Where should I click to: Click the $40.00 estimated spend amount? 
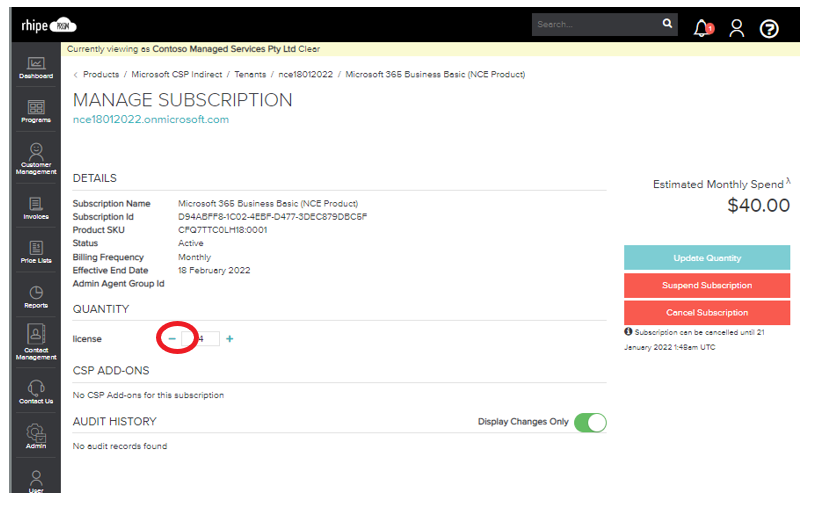click(758, 205)
